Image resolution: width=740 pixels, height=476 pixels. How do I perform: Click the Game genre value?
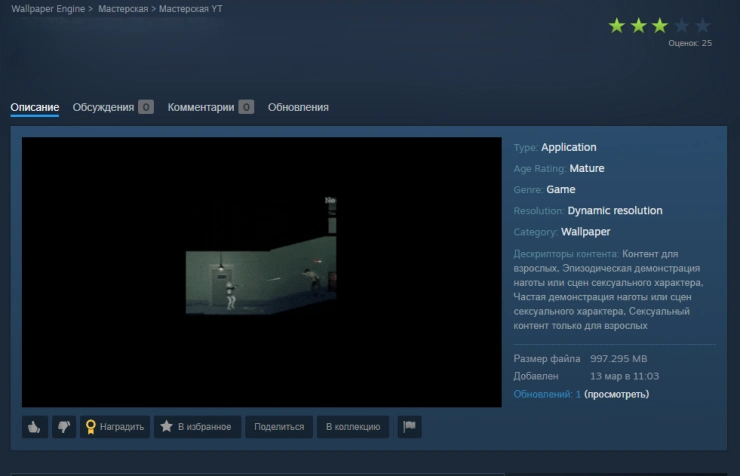(x=561, y=190)
